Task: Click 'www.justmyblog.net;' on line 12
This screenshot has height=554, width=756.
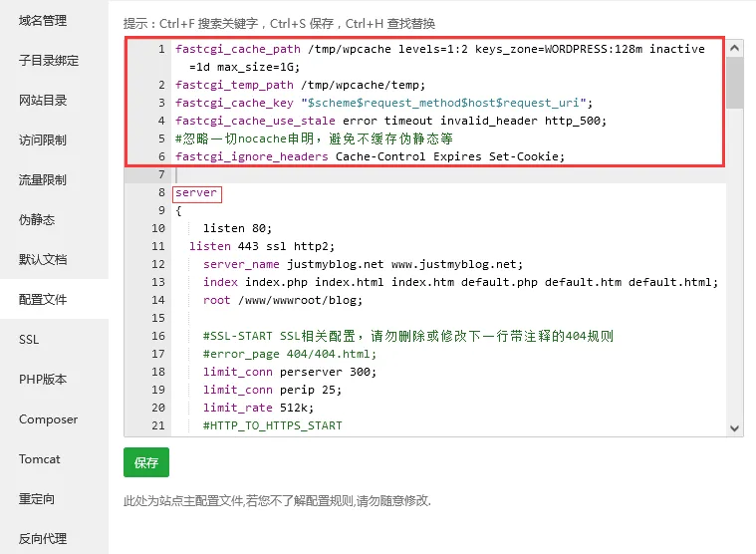Action: tap(457, 264)
